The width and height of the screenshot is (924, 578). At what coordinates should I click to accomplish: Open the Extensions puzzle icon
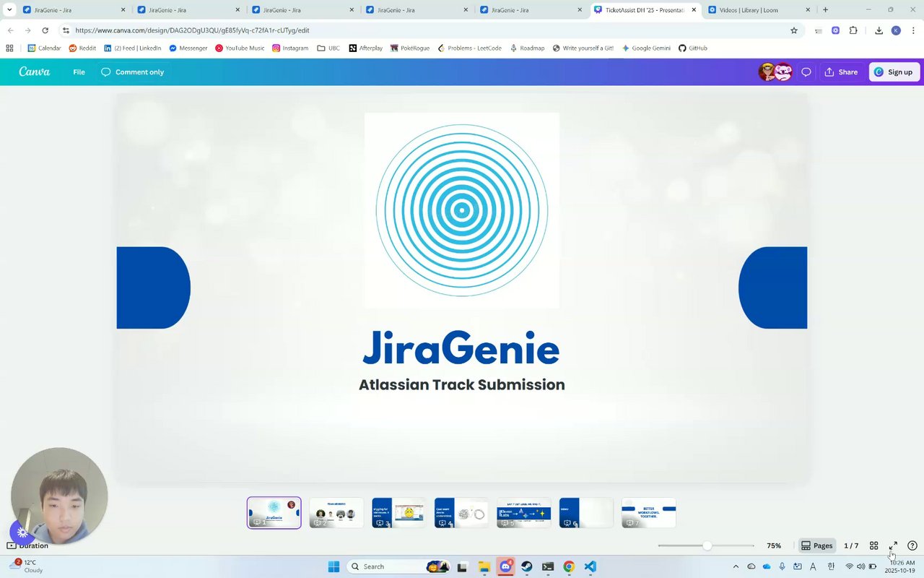tap(853, 30)
